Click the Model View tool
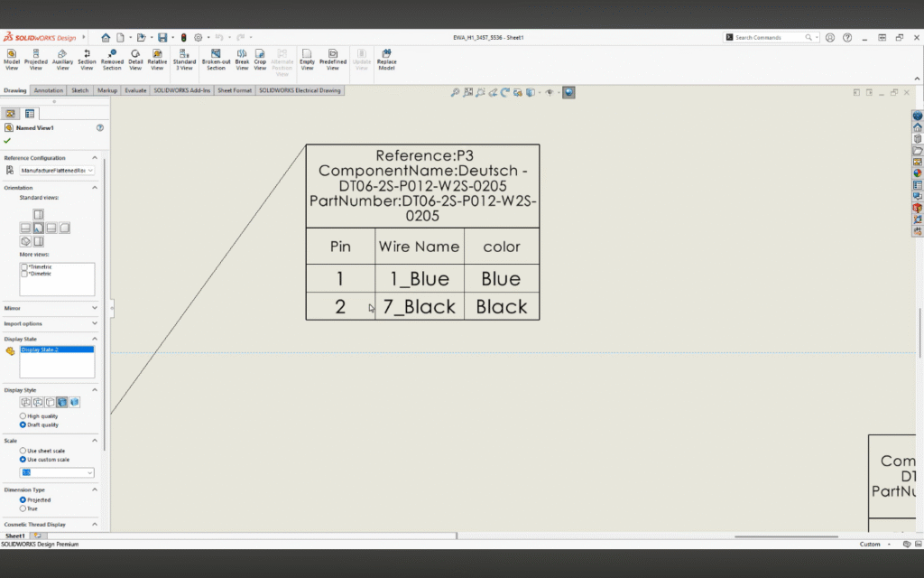924x578 pixels. tap(12, 60)
